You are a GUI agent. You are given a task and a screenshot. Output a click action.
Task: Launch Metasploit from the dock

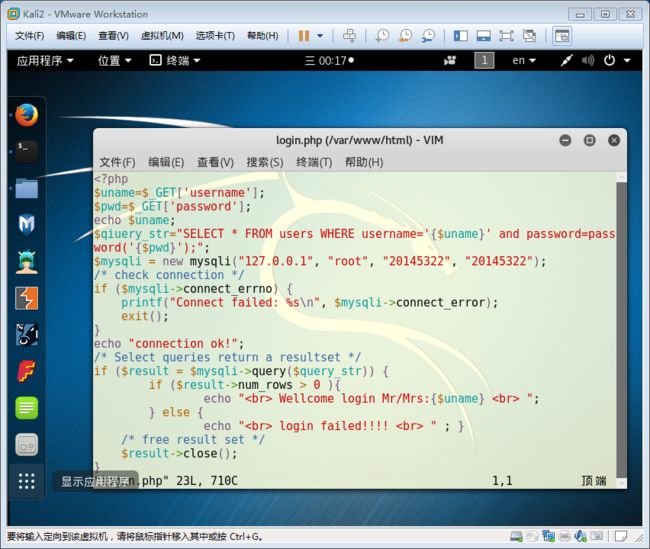pos(27,224)
